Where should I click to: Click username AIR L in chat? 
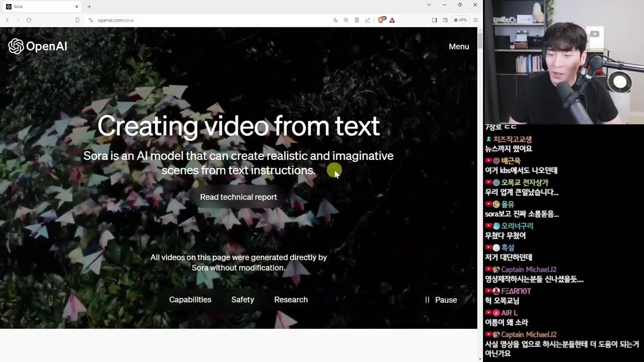(x=510, y=313)
